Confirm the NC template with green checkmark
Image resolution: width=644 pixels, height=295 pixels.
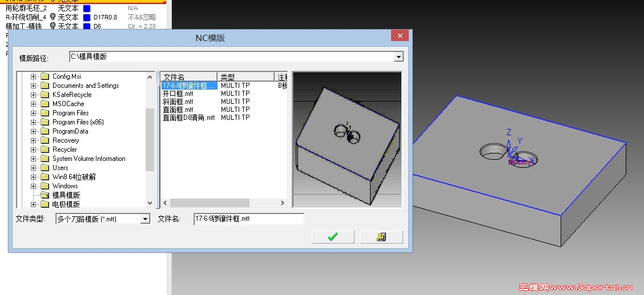[333, 237]
